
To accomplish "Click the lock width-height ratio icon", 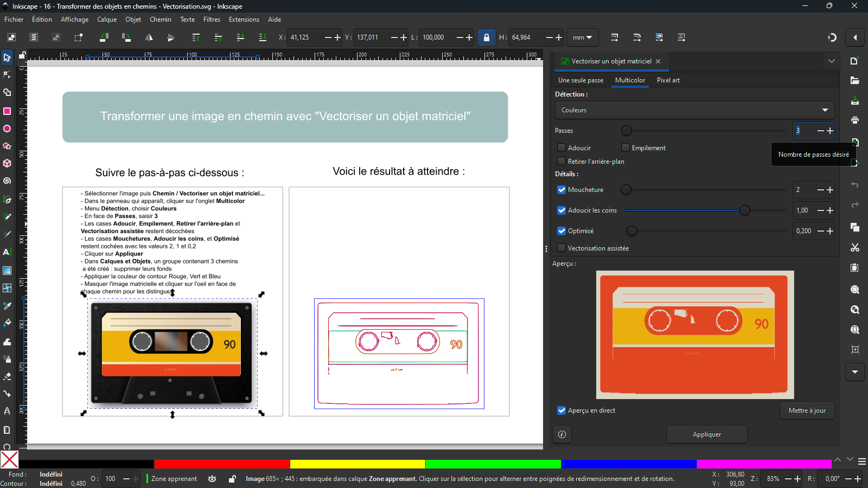I will tap(486, 37).
